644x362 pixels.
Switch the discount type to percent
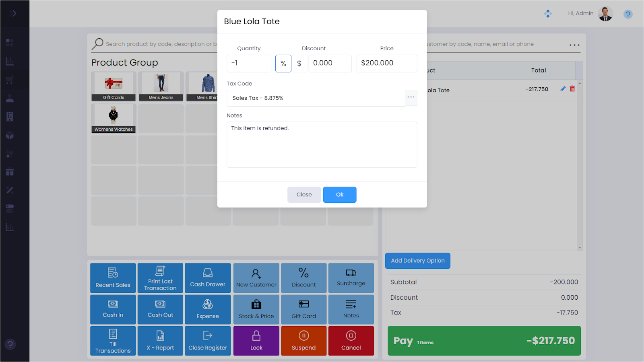tap(283, 64)
